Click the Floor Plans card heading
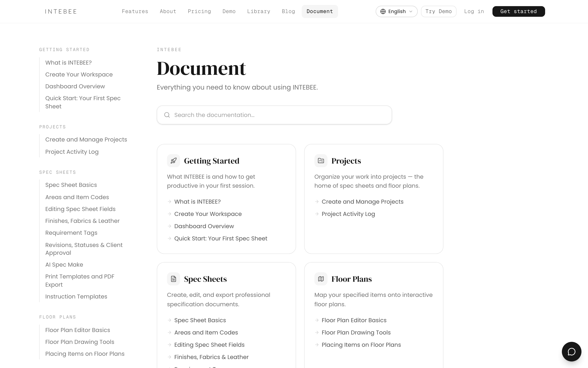Viewport: 588px width, 368px height. [351, 279]
